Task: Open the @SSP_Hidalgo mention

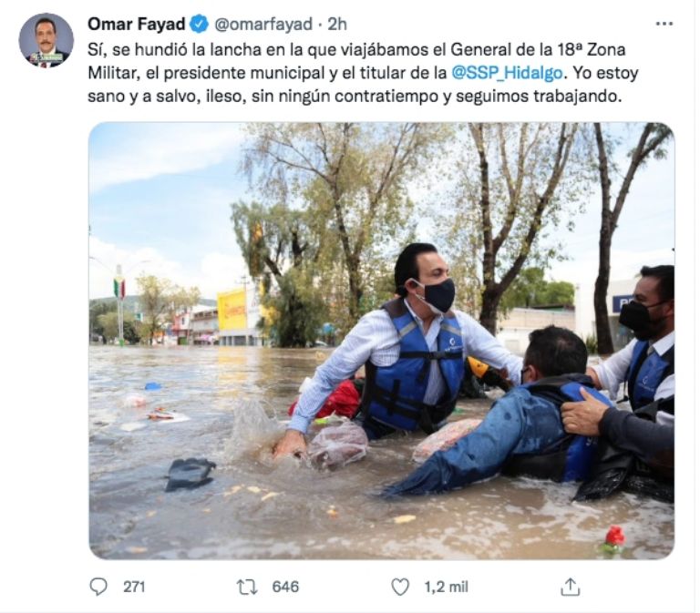Action: pyautogui.click(x=507, y=73)
